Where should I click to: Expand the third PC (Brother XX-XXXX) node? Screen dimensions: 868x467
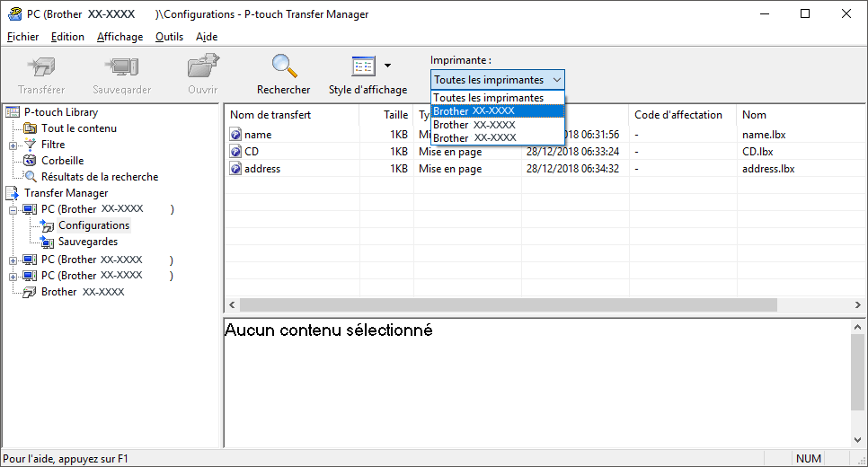click(x=13, y=277)
